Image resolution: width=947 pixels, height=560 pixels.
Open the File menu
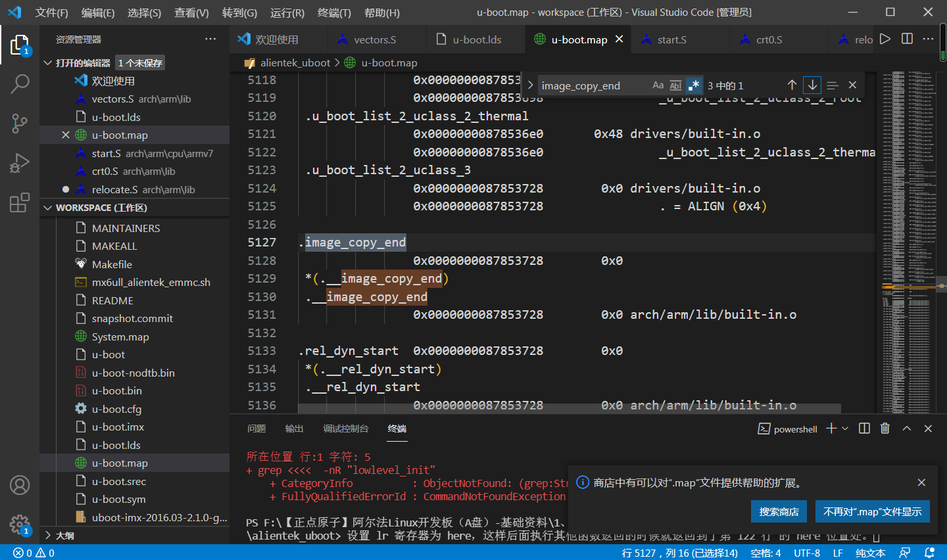tap(51, 12)
